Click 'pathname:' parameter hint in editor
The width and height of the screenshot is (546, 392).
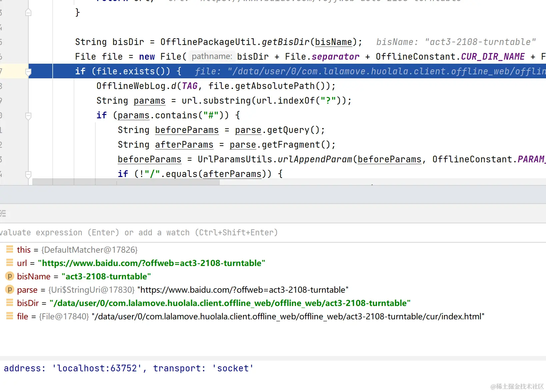[212, 56]
